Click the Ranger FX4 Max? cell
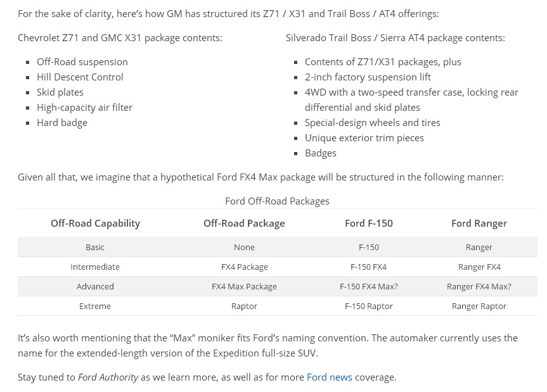Viewport: 547px width, 392px height. 479,286
